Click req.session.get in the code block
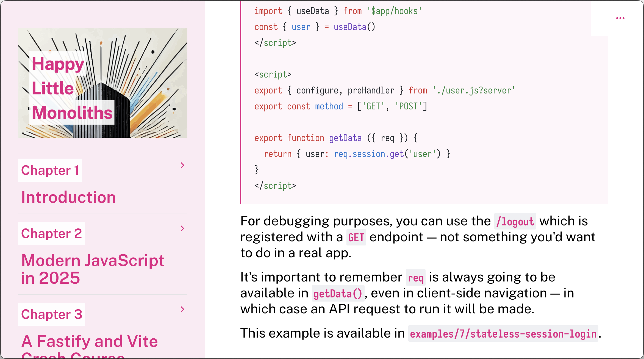644x359 pixels. point(369,154)
